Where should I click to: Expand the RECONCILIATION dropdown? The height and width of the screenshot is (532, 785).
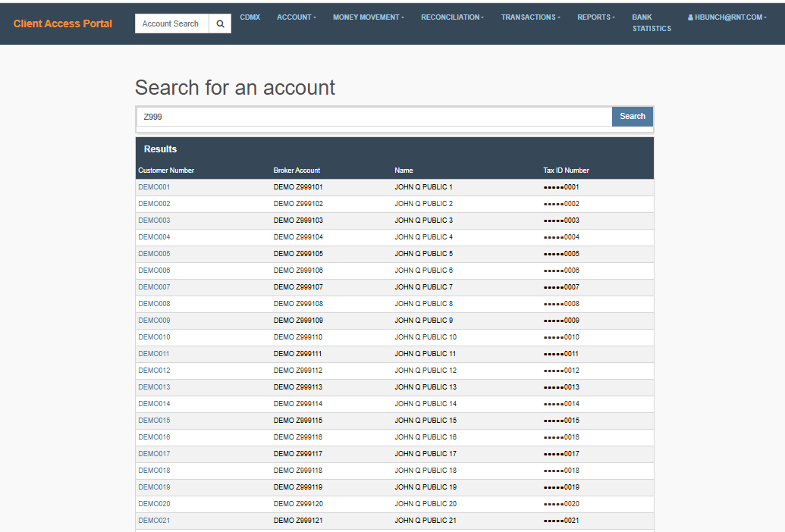pyautogui.click(x=452, y=17)
